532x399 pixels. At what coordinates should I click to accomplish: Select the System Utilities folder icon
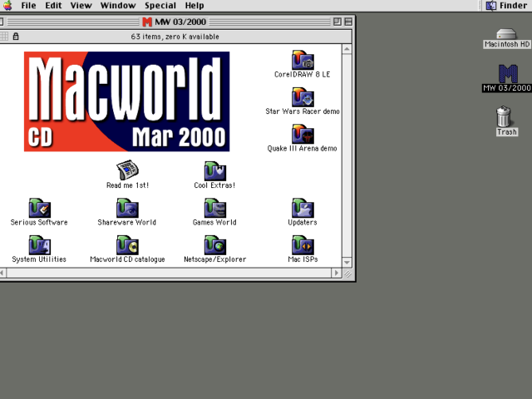click(x=40, y=245)
